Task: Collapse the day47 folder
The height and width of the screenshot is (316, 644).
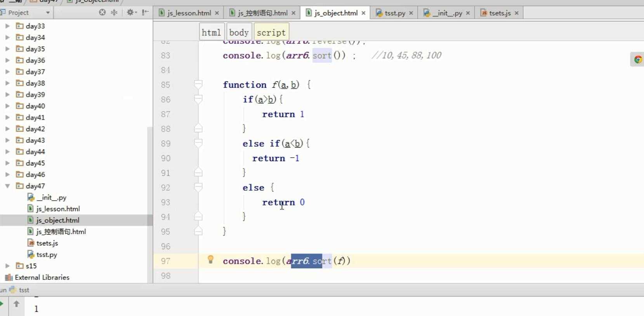Action: [7, 186]
